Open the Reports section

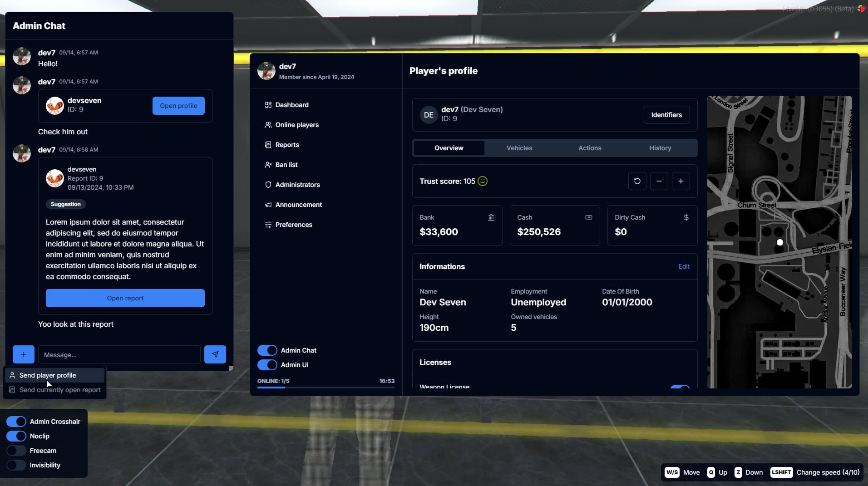(287, 145)
